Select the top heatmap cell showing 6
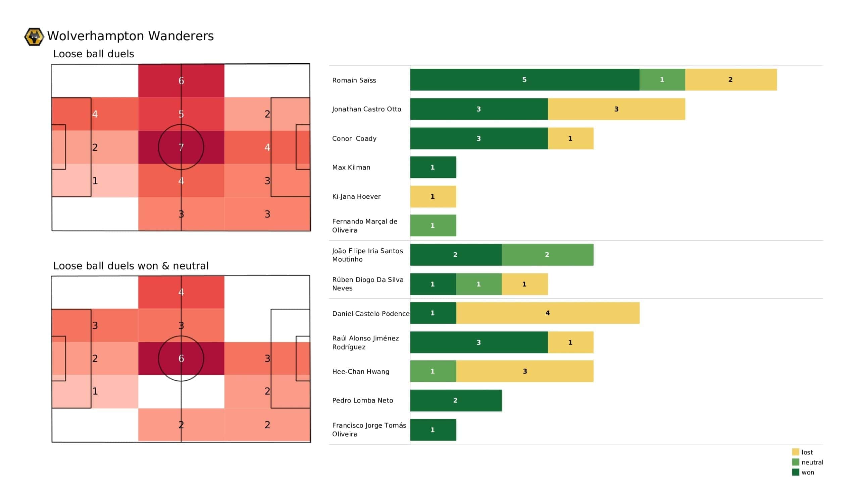 tap(181, 81)
